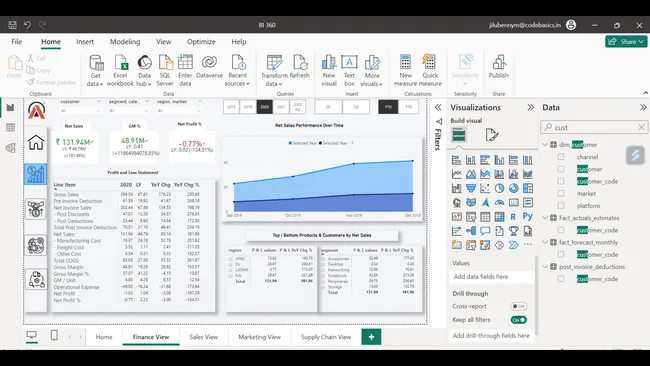Check customer_code under Fact_actuals_estimates
Image resolution: width=650 pixels, height=366 pixels.
pos(560,230)
